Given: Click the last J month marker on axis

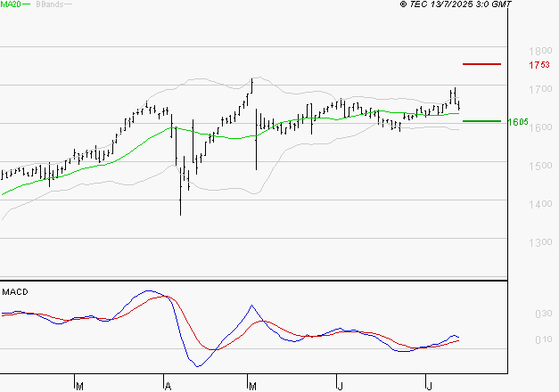Looking at the screenshot, I should click(x=427, y=386).
